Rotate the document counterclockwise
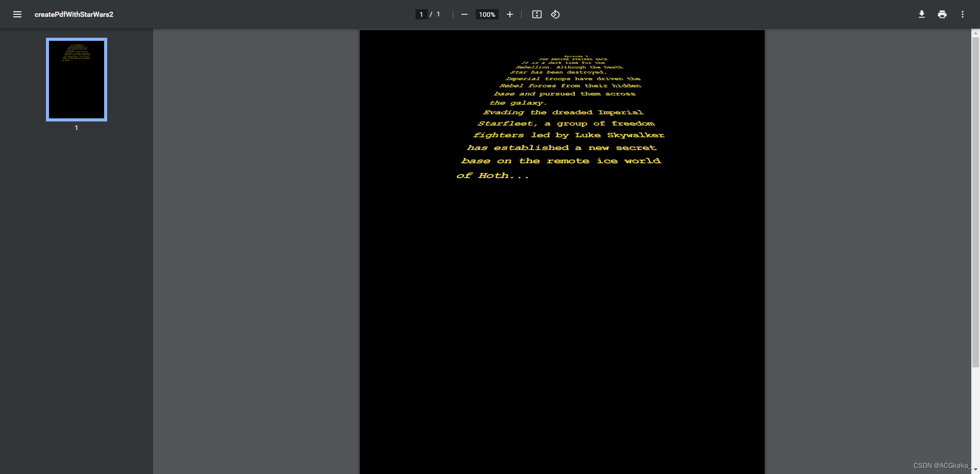The height and width of the screenshot is (474, 980). pyautogui.click(x=555, y=14)
